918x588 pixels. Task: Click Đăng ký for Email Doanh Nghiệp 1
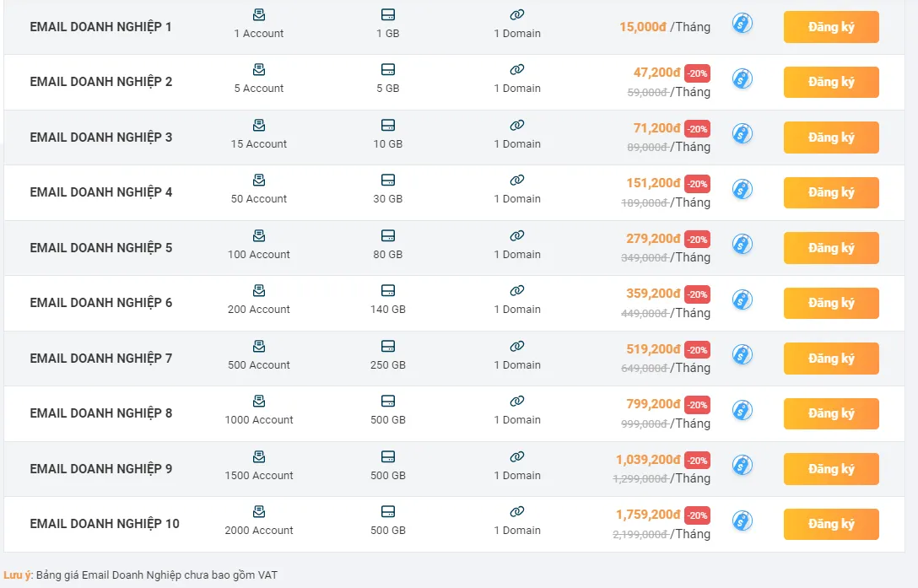click(831, 27)
